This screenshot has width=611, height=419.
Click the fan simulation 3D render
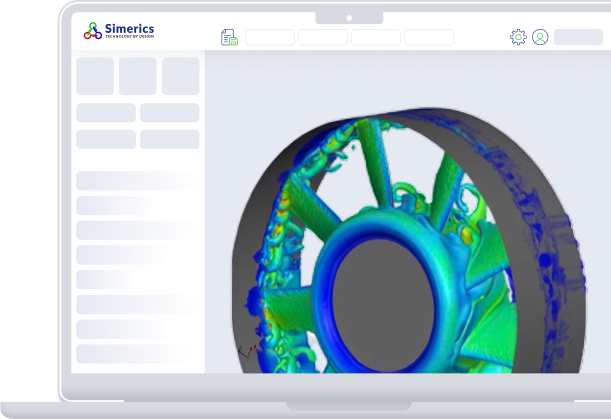point(409,240)
